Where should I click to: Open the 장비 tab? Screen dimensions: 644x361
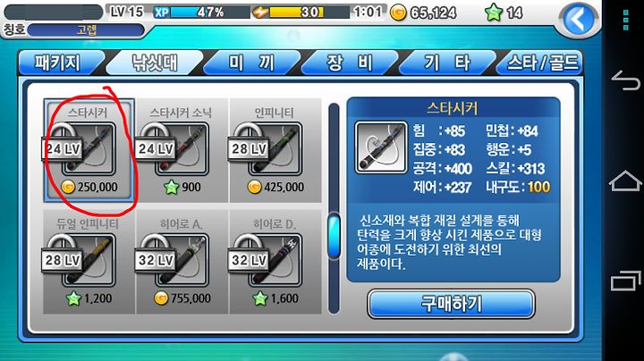click(349, 63)
